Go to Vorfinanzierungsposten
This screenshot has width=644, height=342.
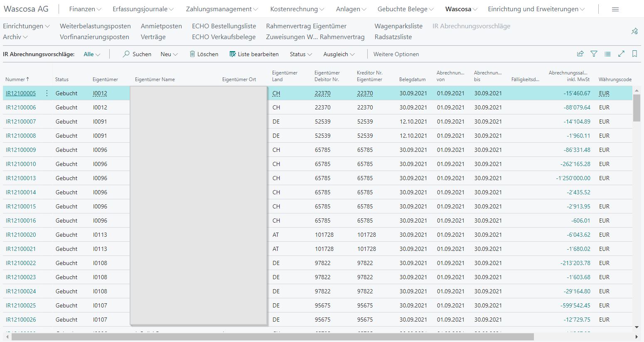click(94, 37)
